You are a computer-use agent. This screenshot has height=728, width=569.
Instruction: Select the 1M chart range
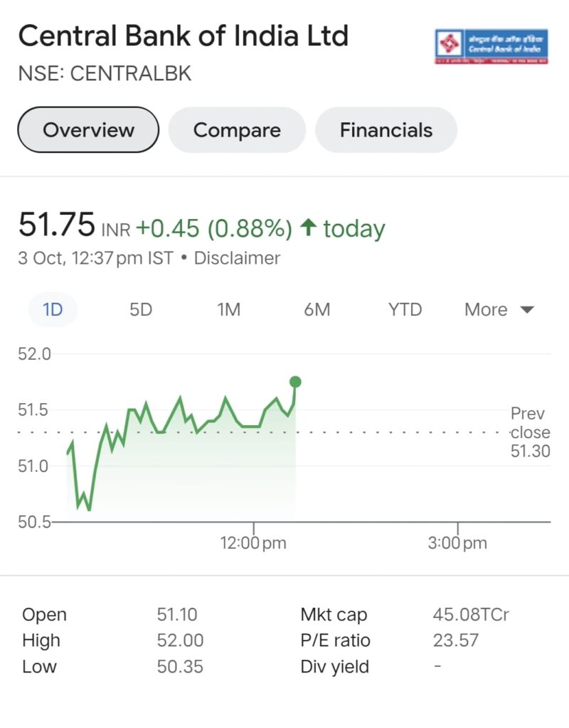click(x=228, y=310)
